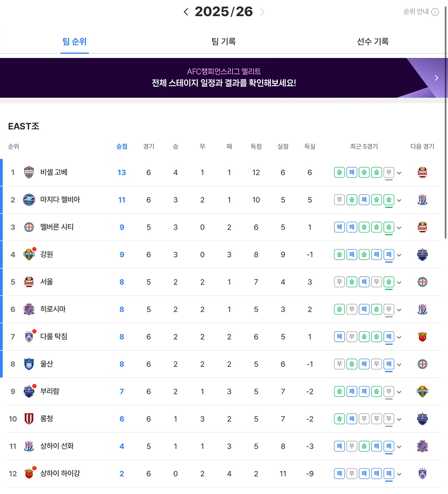Expand 상하이 하이강's recent matches chevron
The height and width of the screenshot is (494, 448).
(399, 474)
